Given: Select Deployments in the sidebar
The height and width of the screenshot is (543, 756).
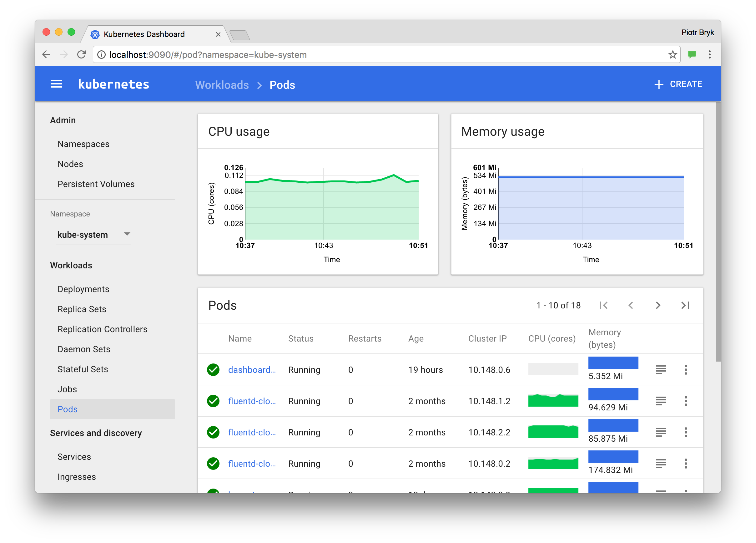Looking at the screenshot, I should pyautogui.click(x=83, y=289).
